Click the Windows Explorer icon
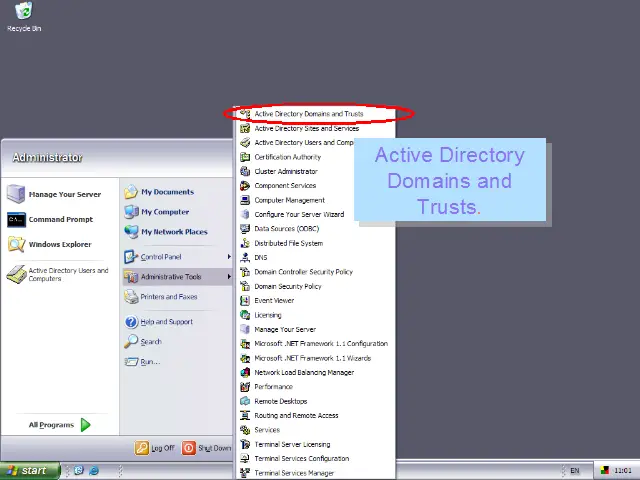640x480 pixels. click(16, 244)
